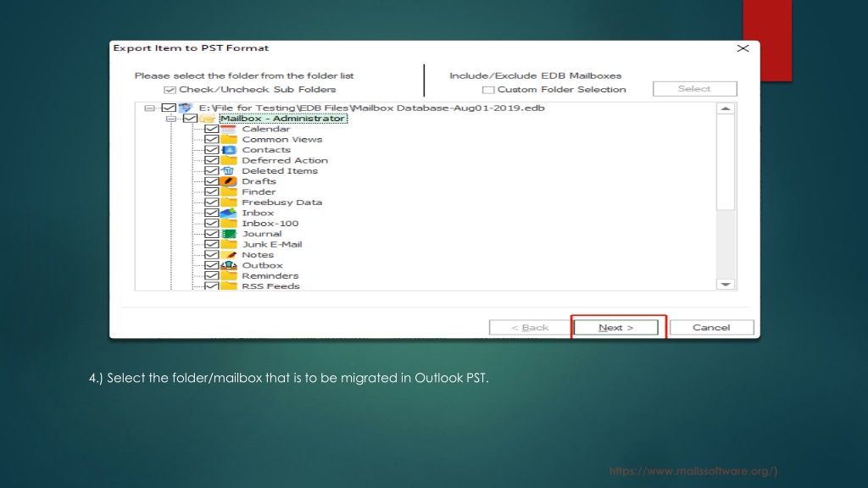Click the Junk E-Mail folder icon
868x488 pixels.
pos(228,245)
